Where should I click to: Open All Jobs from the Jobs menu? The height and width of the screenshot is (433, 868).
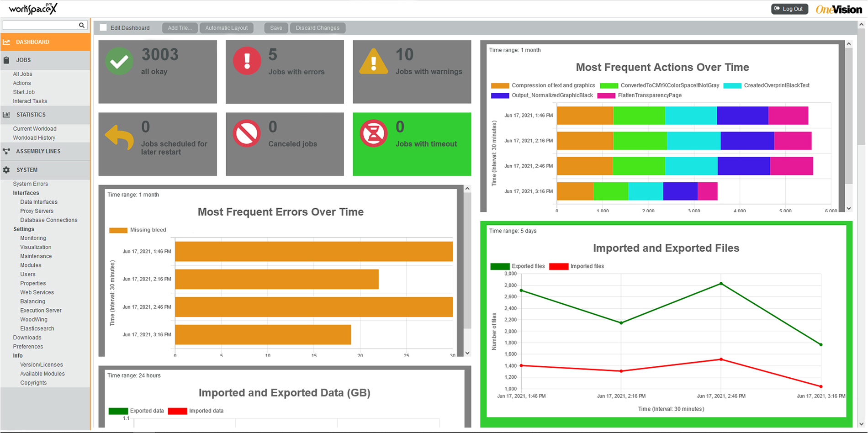click(x=22, y=74)
